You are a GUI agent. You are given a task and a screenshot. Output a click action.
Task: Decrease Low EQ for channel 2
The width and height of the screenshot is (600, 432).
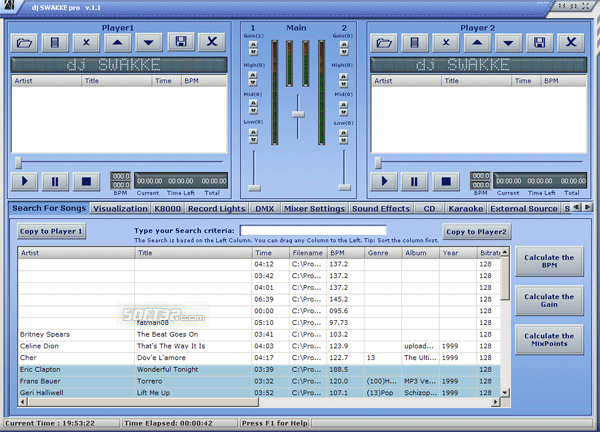point(344,140)
